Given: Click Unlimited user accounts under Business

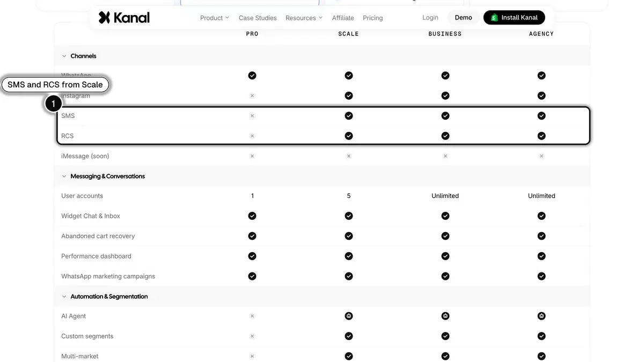Looking at the screenshot, I should click(x=445, y=196).
